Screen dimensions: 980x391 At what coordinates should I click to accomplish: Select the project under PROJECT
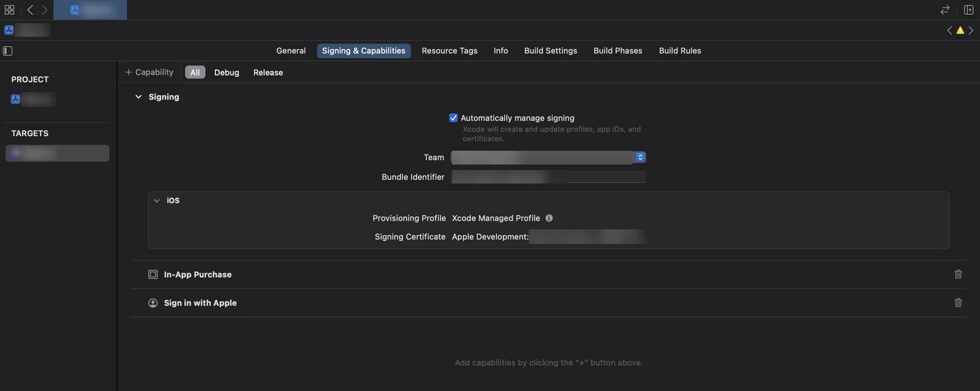coord(34,99)
